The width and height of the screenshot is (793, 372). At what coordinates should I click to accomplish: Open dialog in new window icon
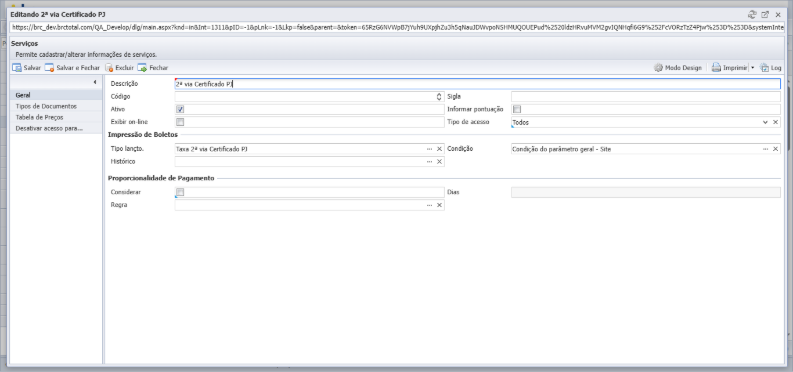765,15
